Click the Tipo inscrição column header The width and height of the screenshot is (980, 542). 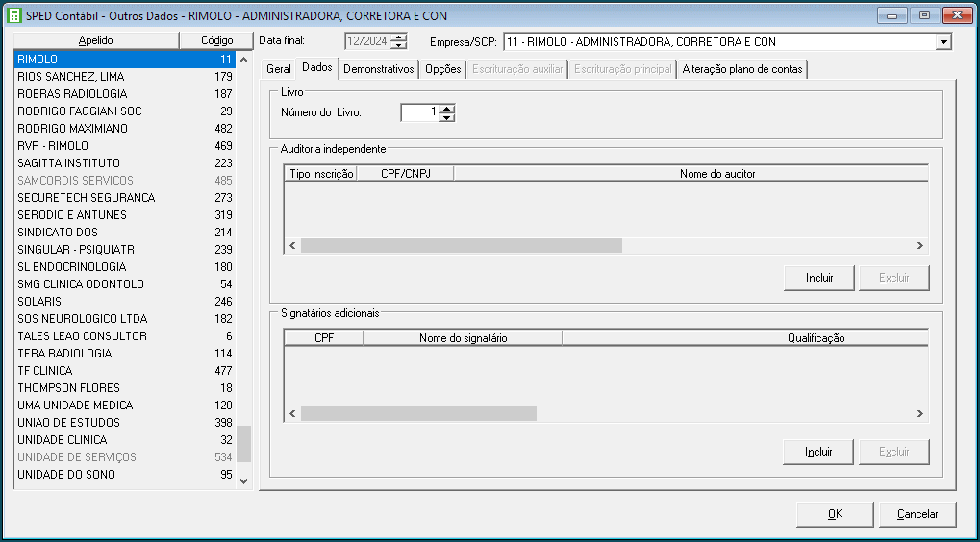click(321, 174)
